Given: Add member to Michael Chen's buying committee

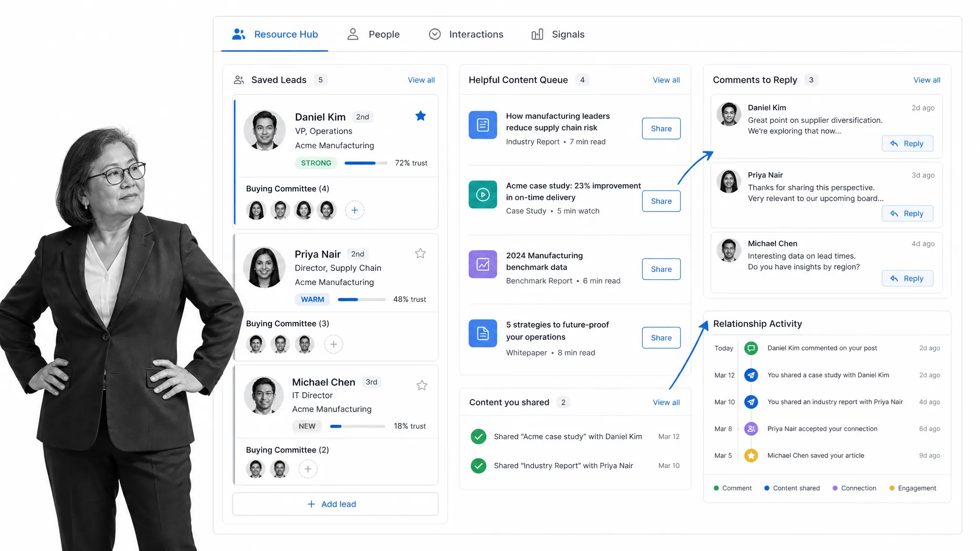Looking at the screenshot, I should pos(308,469).
